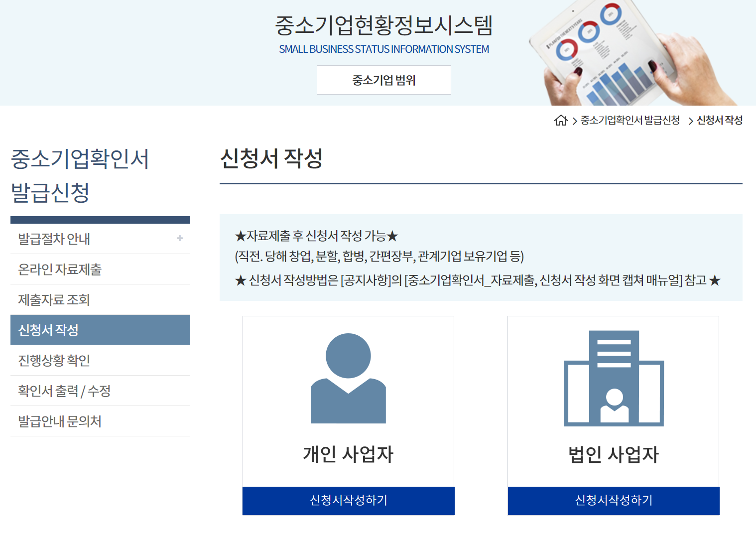Click the 법인 사업자 card label

coord(614,454)
